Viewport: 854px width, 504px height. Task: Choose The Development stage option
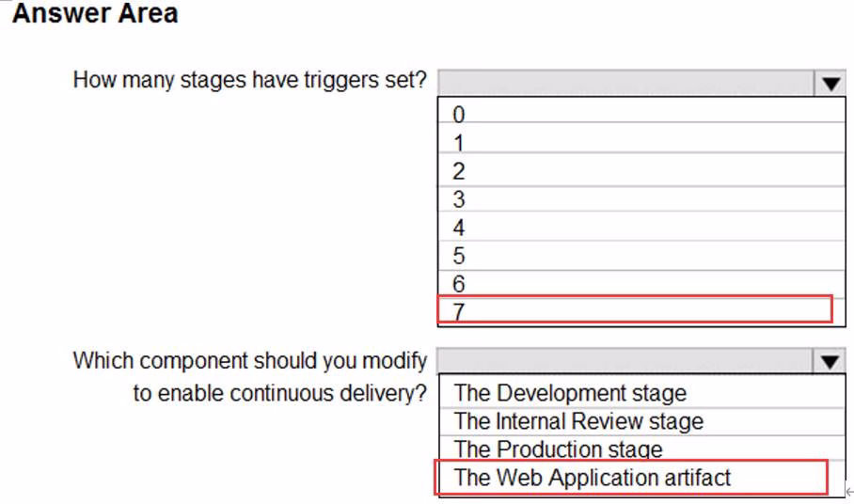(x=570, y=392)
